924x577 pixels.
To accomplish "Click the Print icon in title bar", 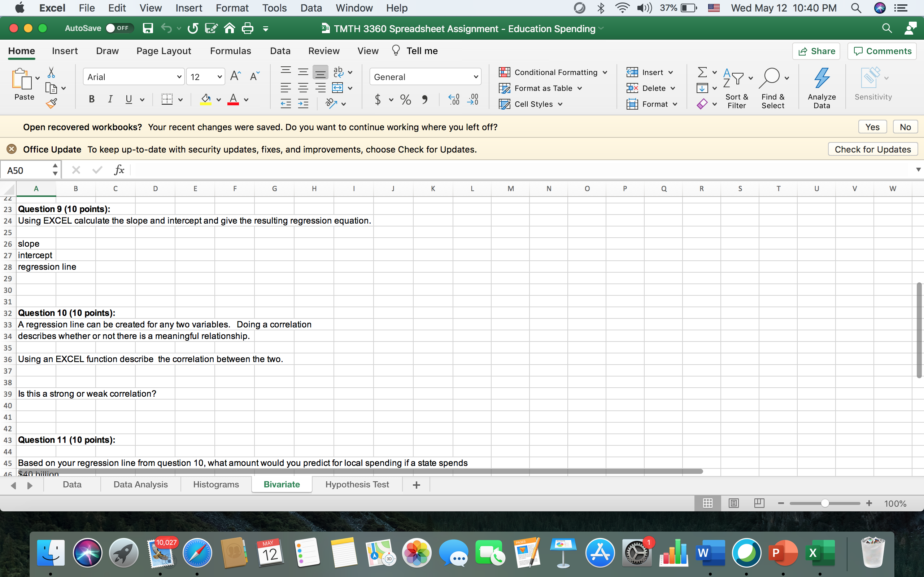I will click(247, 28).
